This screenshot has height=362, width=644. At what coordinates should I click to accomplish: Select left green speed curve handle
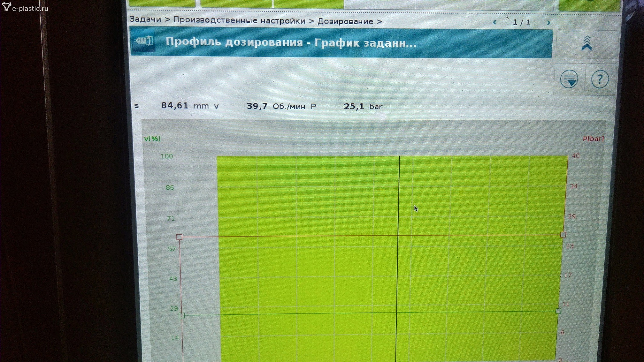pyautogui.click(x=181, y=315)
